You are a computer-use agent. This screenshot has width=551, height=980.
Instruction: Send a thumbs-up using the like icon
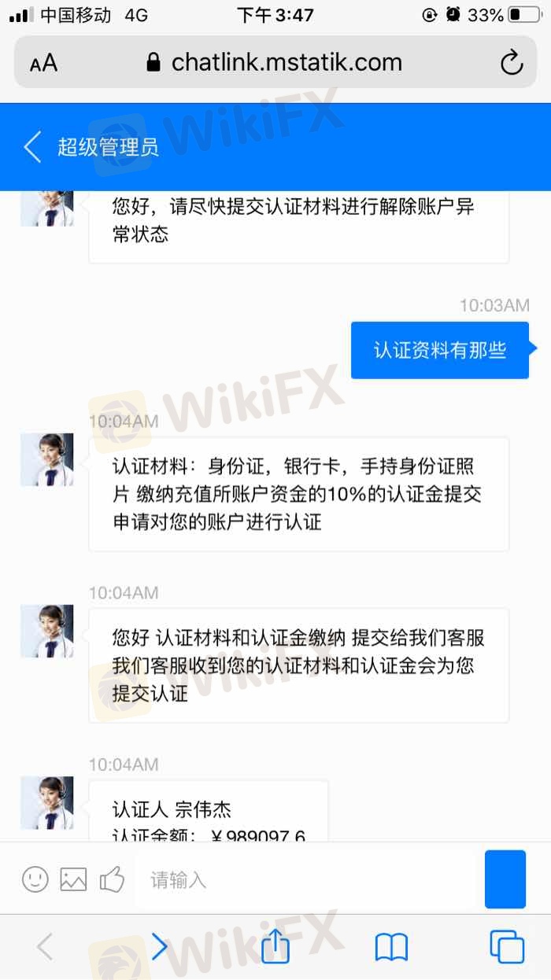(x=112, y=879)
